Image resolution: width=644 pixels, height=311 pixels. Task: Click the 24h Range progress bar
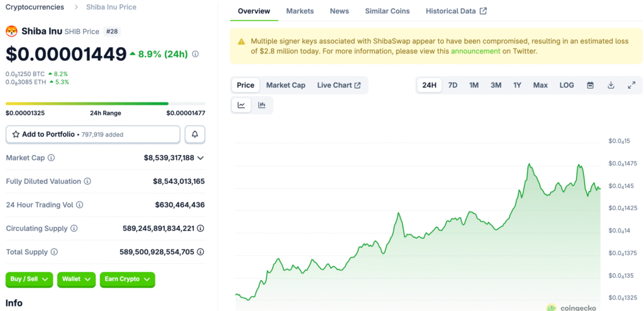[106, 104]
